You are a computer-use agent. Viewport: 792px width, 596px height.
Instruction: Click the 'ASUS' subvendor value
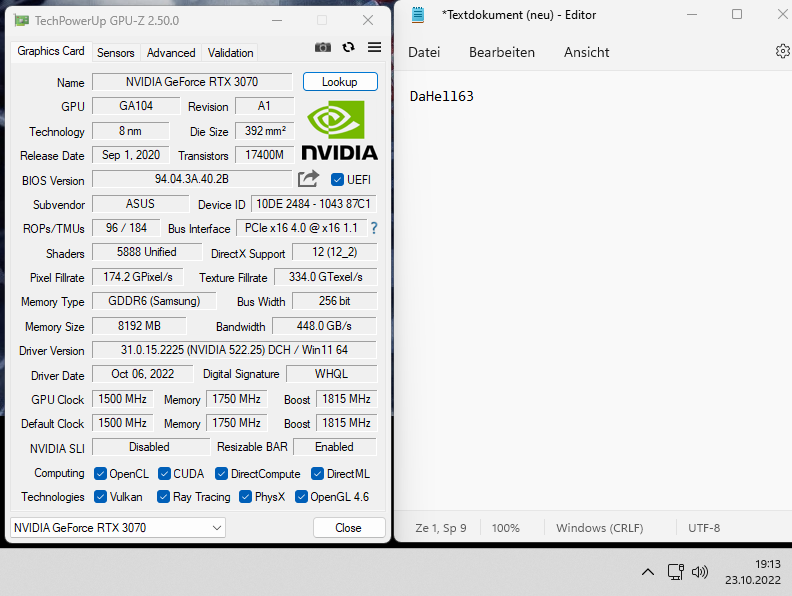click(x=140, y=204)
